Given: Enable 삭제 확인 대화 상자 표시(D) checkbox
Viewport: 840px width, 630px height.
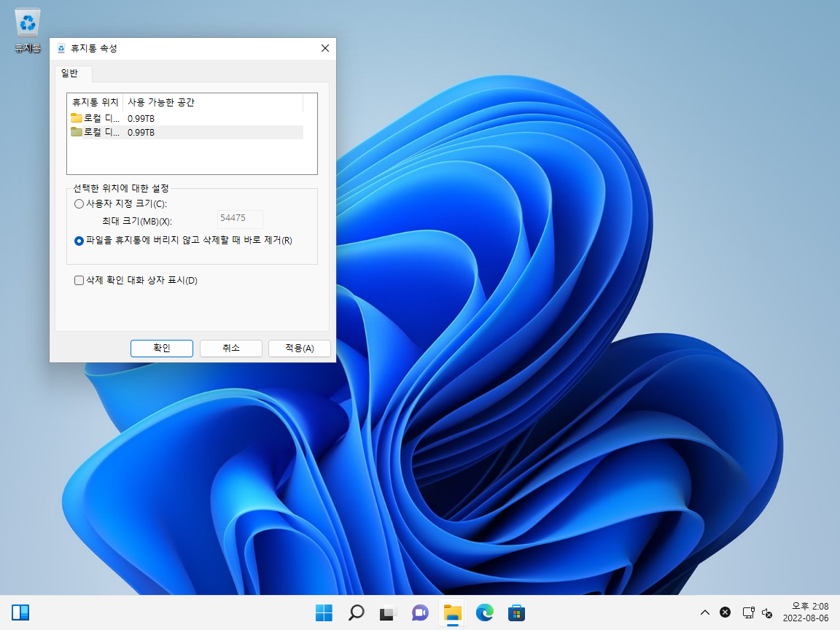Looking at the screenshot, I should point(79,280).
